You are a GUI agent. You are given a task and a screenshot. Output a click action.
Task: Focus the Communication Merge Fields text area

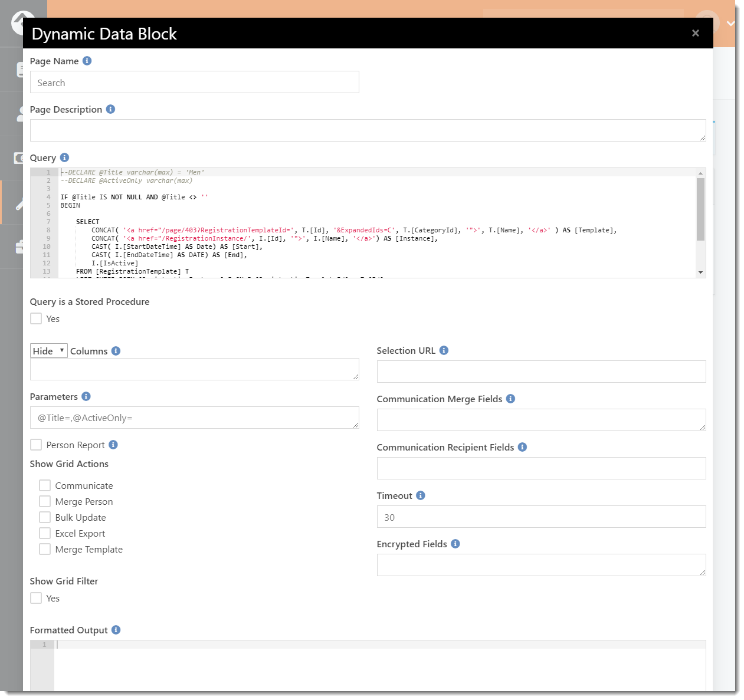click(x=542, y=420)
